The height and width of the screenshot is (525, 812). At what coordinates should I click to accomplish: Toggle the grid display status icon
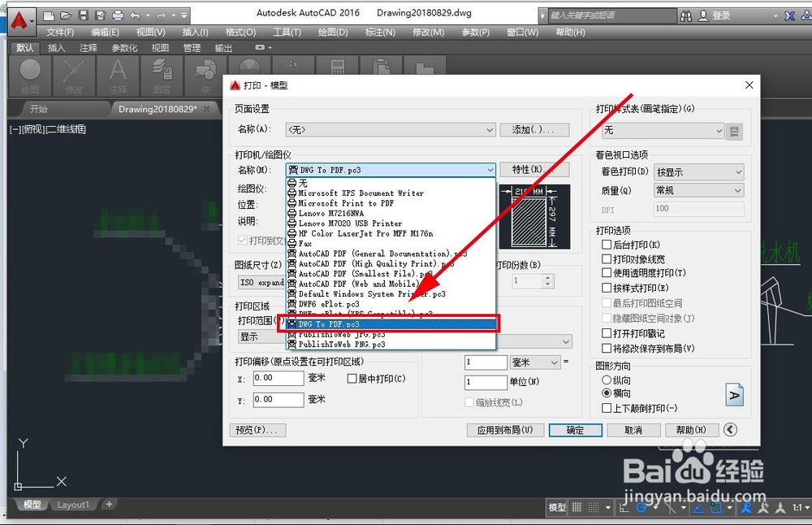(577, 507)
